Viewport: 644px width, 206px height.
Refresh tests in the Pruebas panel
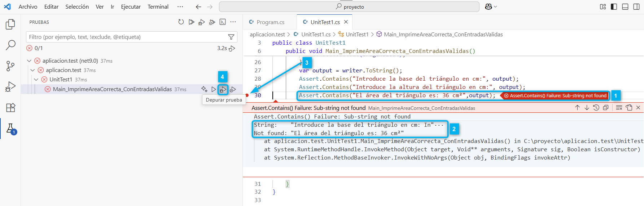click(x=181, y=22)
